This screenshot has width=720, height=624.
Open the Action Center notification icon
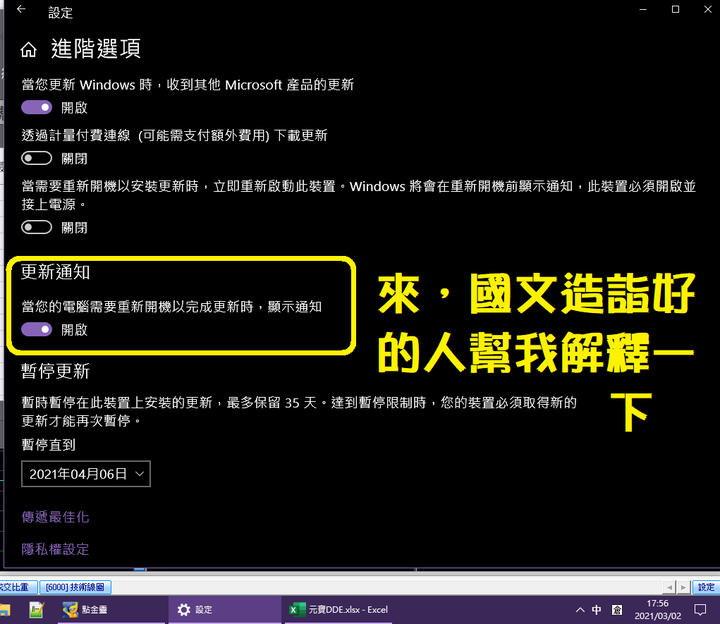click(700, 610)
